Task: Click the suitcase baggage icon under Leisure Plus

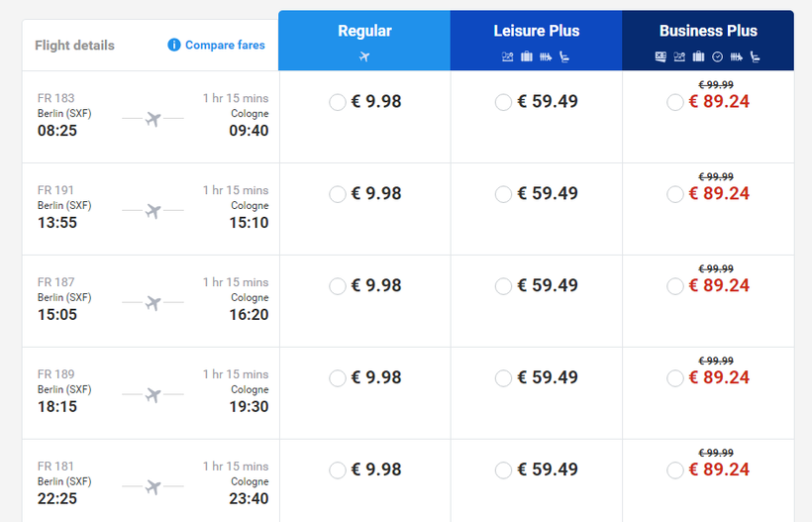Action: point(527,56)
